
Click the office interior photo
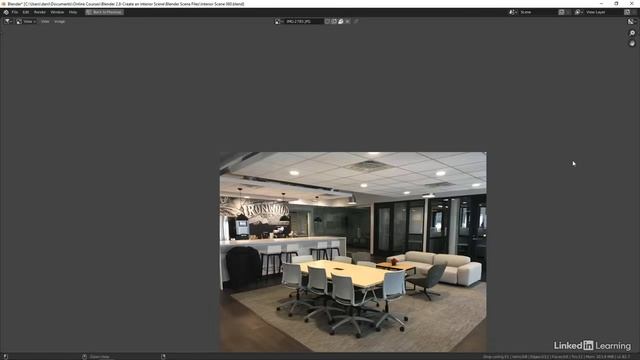point(353,251)
